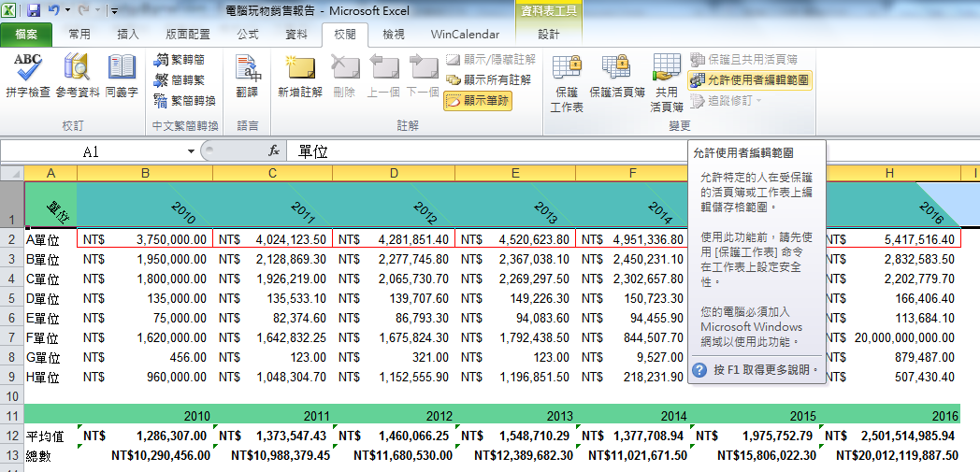Click 允許使用者編輯範圍 button
The width and height of the screenshot is (980, 472).
click(x=750, y=80)
